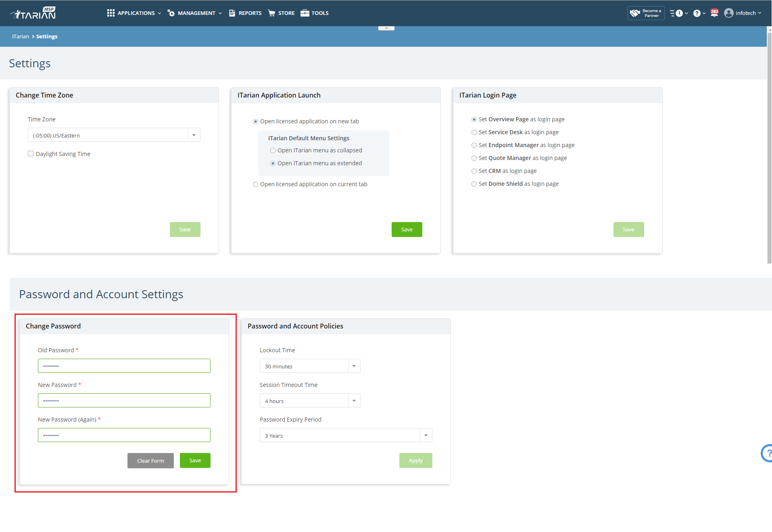Set CRM as login page
The width and height of the screenshot is (772, 532).
[x=474, y=171]
